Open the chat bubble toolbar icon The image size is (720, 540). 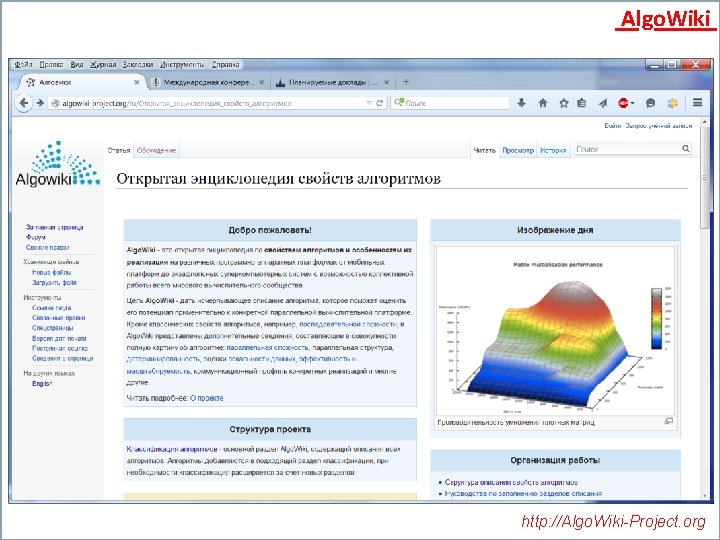(x=650, y=103)
